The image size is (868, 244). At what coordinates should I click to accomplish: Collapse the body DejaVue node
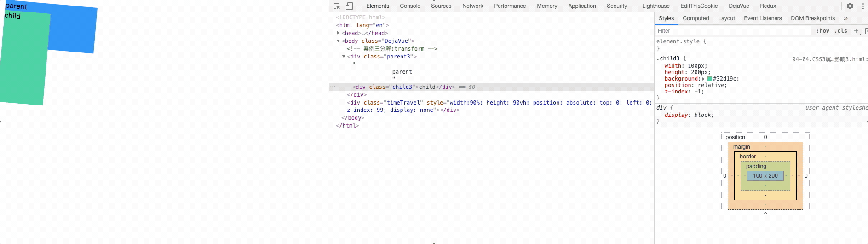click(338, 41)
